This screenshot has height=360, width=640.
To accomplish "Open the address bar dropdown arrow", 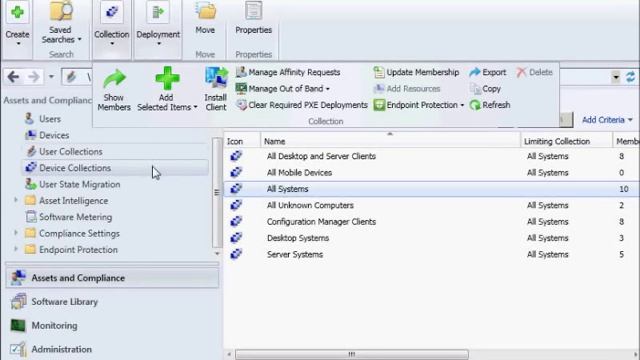I will pos(616,77).
